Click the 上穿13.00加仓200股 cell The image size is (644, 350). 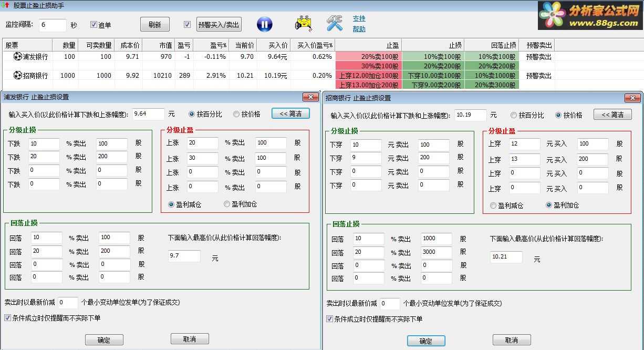coord(368,85)
